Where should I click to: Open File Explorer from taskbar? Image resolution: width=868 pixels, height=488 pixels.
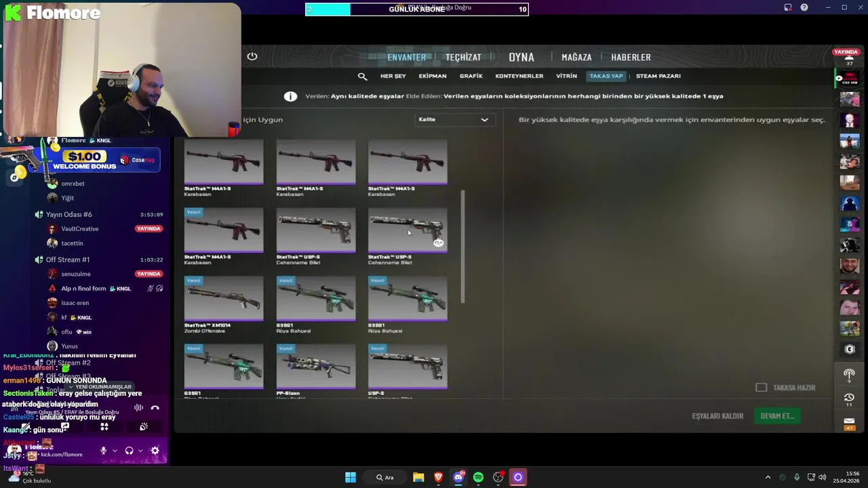418,477
